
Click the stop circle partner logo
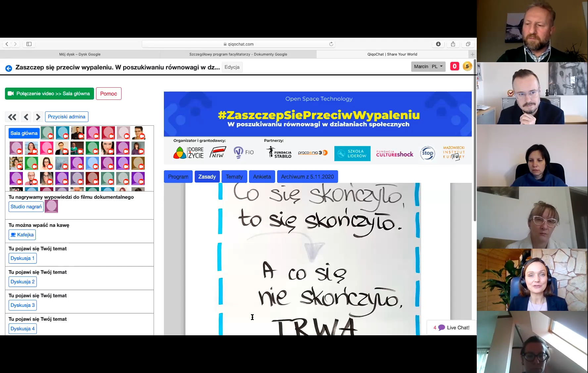coord(427,153)
